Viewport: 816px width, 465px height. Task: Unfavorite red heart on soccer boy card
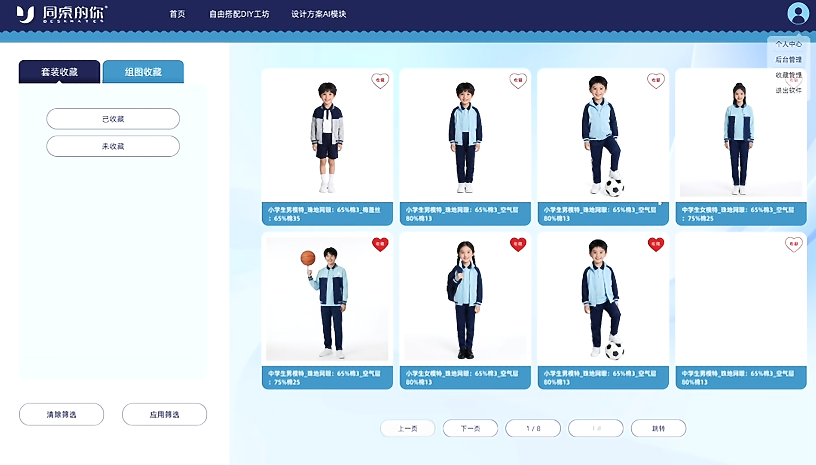656,244
